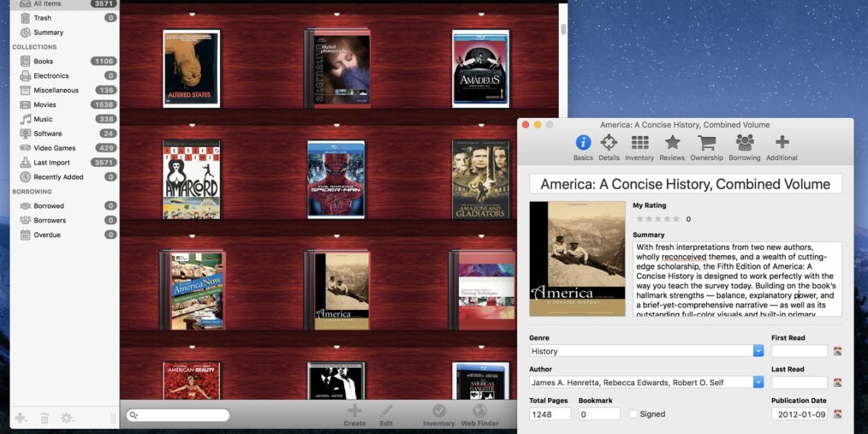Screen dimensions: 868x434
Task: Switch to the Inventory pane icon
Action: (x=640, y=143)
